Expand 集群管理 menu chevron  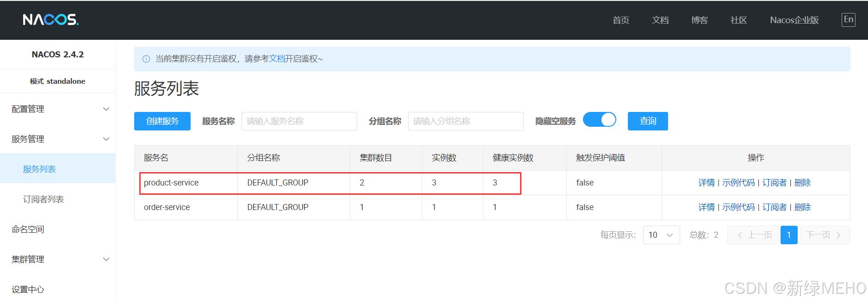[x=106, y=260]
